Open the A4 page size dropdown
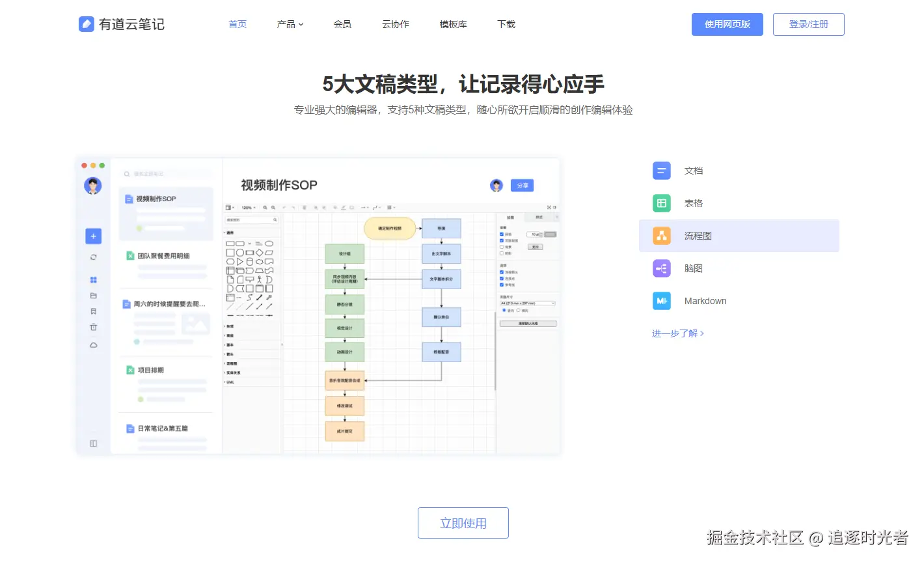This screenshot has width=924, height=562. pos(528,303)
